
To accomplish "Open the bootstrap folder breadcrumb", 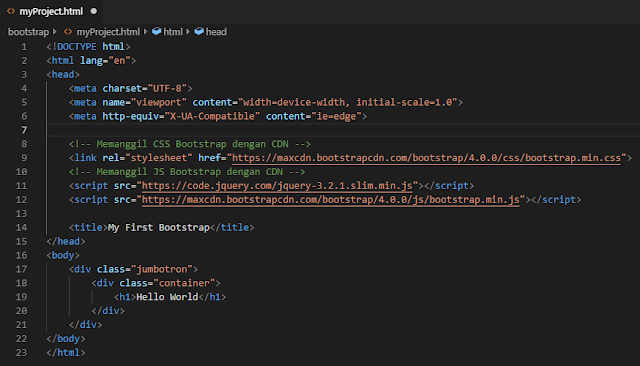I will tap(28, 32).
